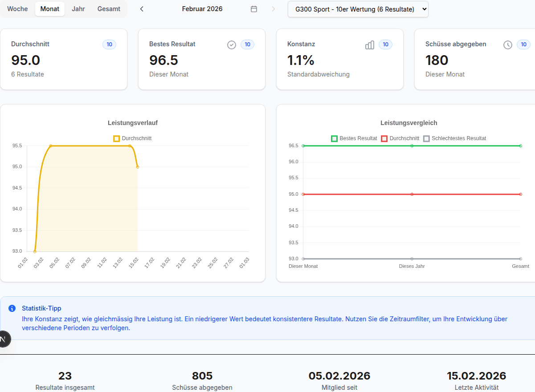The width and height of the screenshot is (535, 392).
Task: Open the G300 Sport discipline dropdown
Action: pos(358,9)
